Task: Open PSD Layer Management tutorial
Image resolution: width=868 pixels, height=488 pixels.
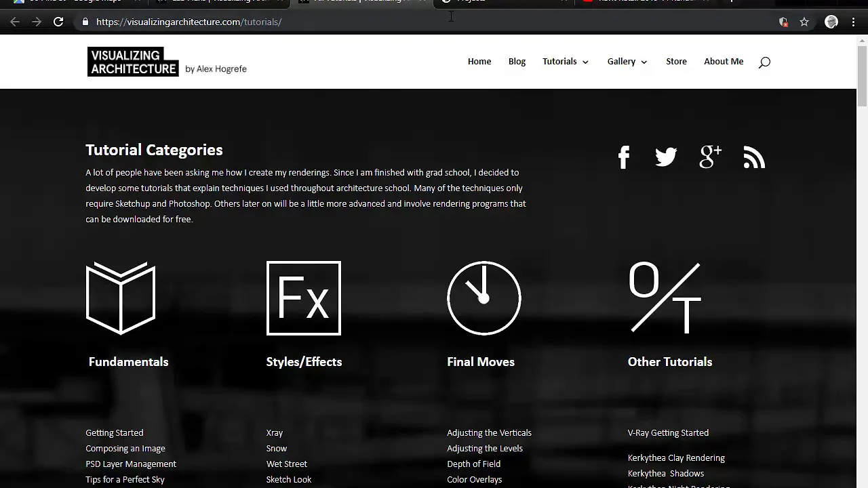Action: click(x=131, y=464)
